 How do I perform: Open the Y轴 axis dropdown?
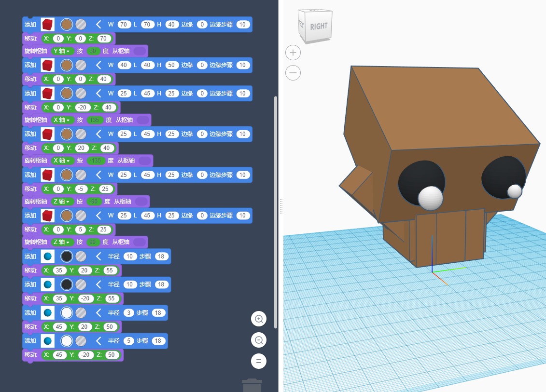click(61, 51)
